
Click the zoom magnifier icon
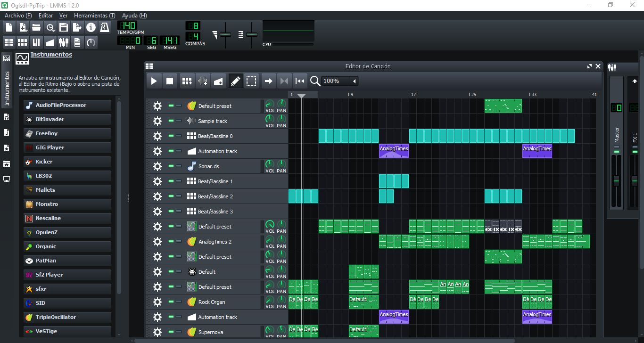[x=315, y=81]
